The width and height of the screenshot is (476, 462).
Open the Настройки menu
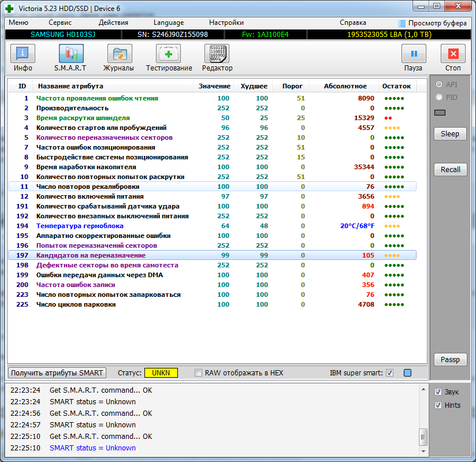pyautogui.click(x=226, y=23)
